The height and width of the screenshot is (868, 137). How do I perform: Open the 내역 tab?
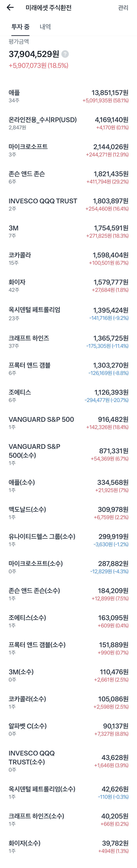pos(45,27)
